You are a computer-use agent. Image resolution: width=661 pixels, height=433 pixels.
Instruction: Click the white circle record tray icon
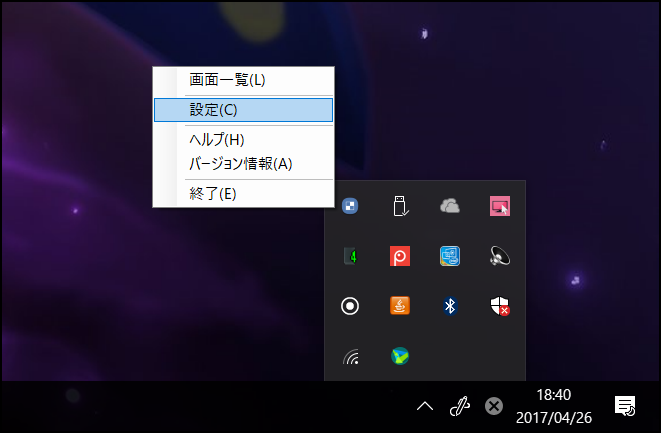350,306
